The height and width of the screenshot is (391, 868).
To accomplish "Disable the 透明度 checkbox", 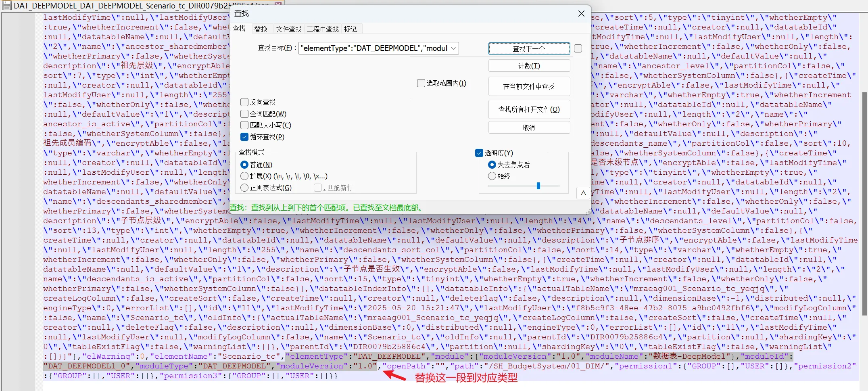I will (479, 153).
